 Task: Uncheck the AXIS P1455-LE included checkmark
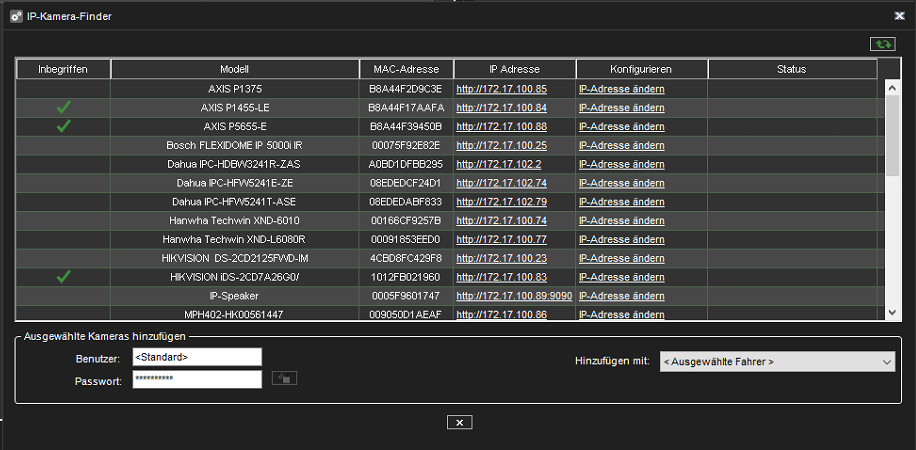click(x=63, y=108)
